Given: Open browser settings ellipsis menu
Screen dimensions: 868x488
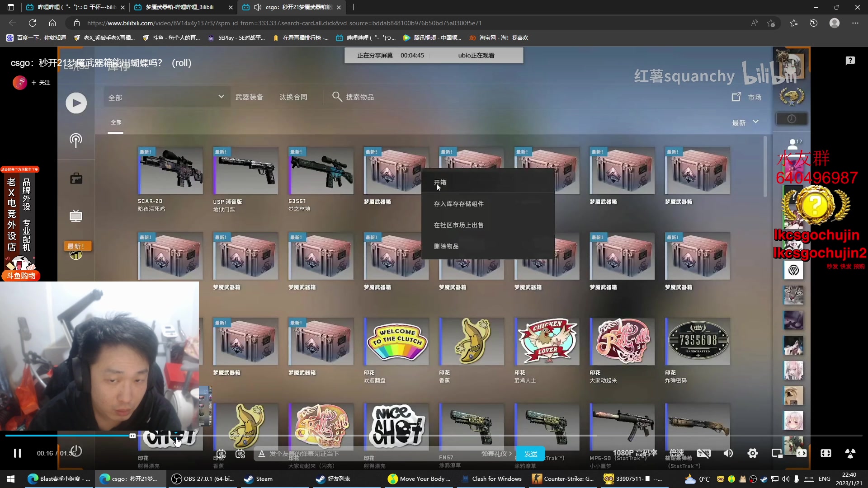Looking at the screenshot, I should pos(855,23).
